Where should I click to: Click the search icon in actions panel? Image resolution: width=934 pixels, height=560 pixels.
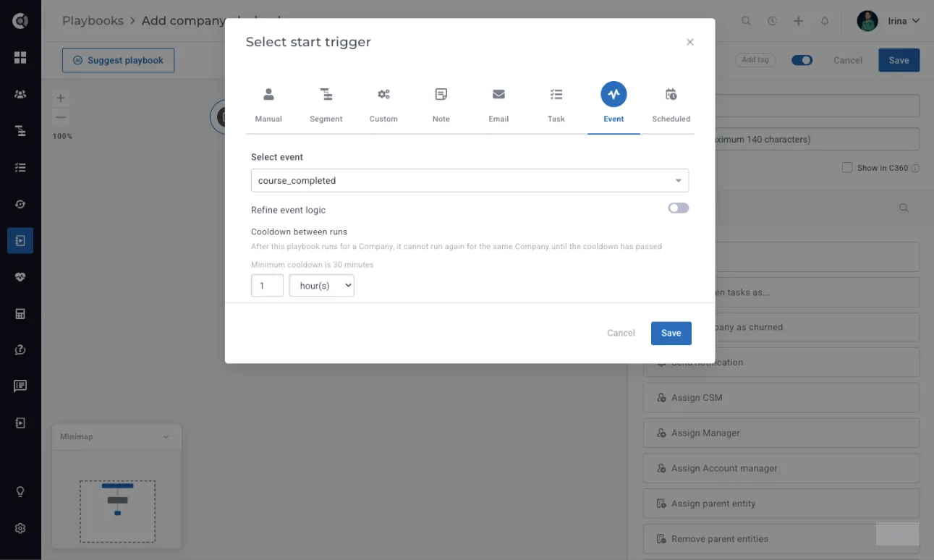(904, 208)
